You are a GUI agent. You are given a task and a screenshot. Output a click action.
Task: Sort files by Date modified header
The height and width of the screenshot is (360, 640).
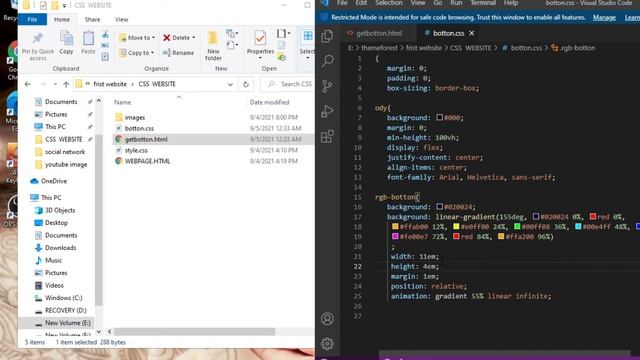[269, 102]
